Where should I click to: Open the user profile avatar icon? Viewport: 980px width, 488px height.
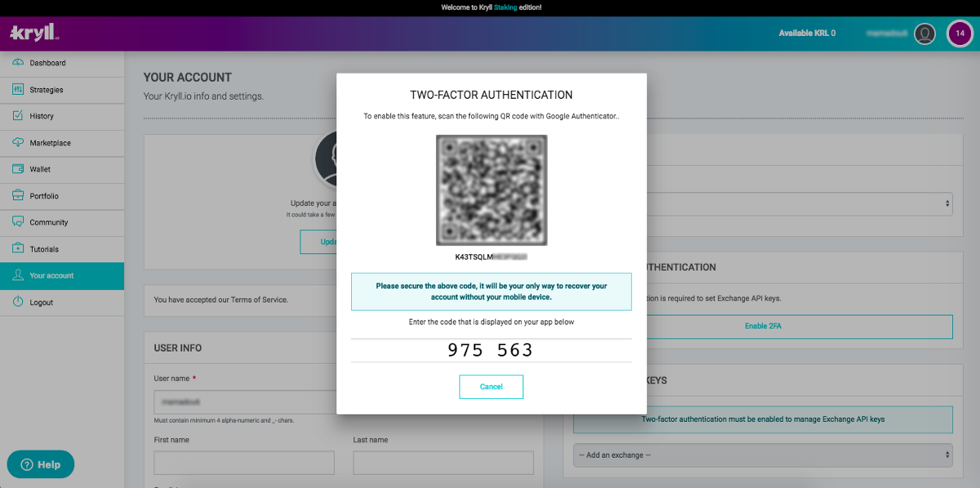click(924, 34)
